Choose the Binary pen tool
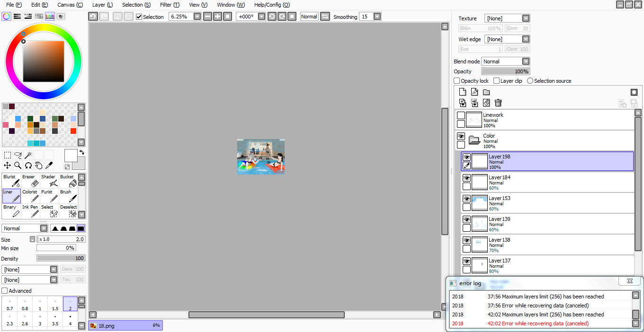Image resolution: width=644 pixels, height=332 pixels. click(11, 211)
